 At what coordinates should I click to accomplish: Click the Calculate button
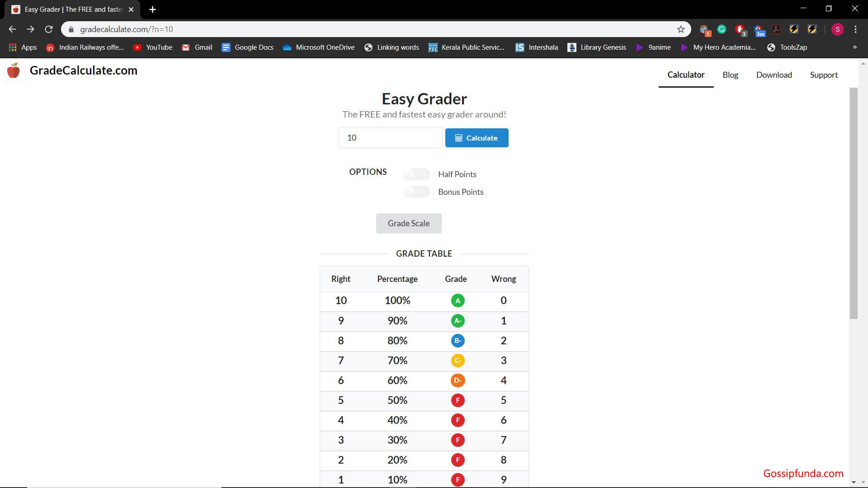(476, 138)
